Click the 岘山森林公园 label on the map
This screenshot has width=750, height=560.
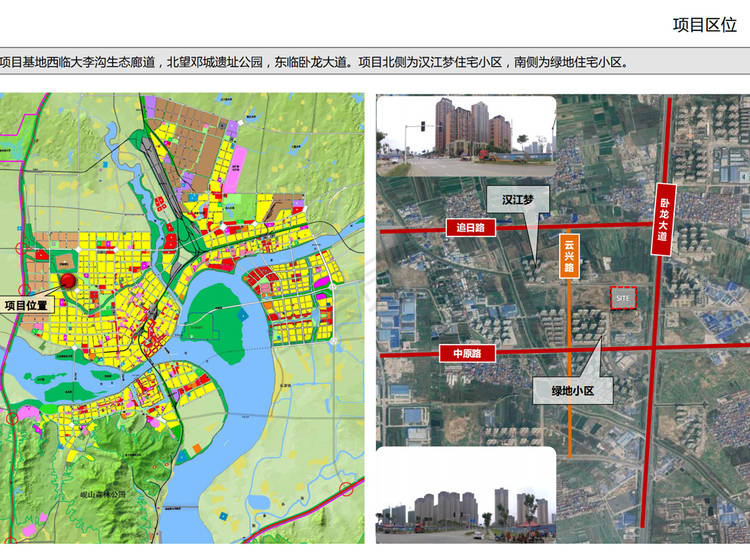coord(107,494)
